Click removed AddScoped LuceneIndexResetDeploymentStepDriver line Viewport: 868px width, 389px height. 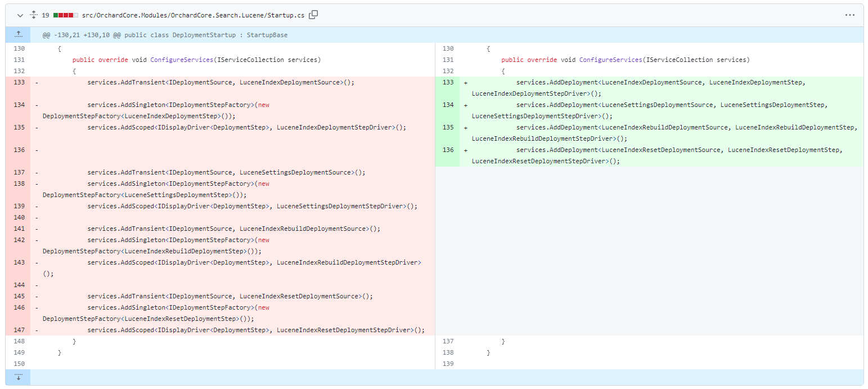click(256, 330)
